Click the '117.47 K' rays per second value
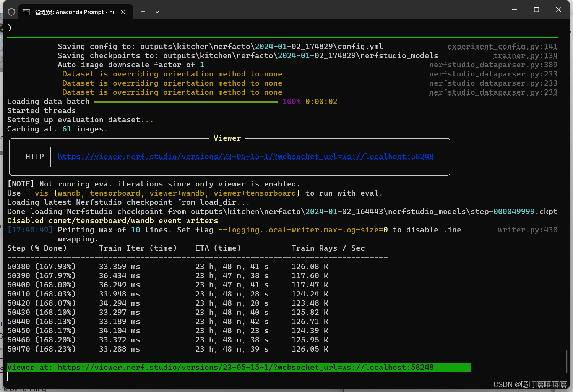 click(x=310, y=285)
